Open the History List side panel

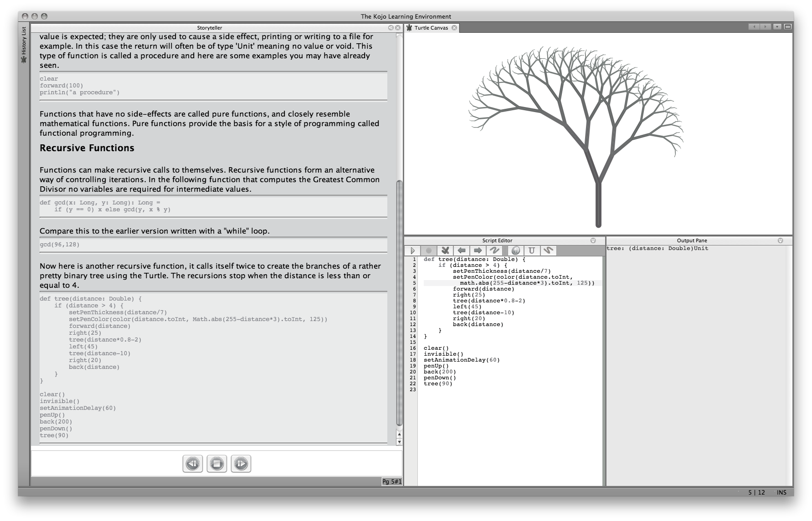(x=24, y=45)
